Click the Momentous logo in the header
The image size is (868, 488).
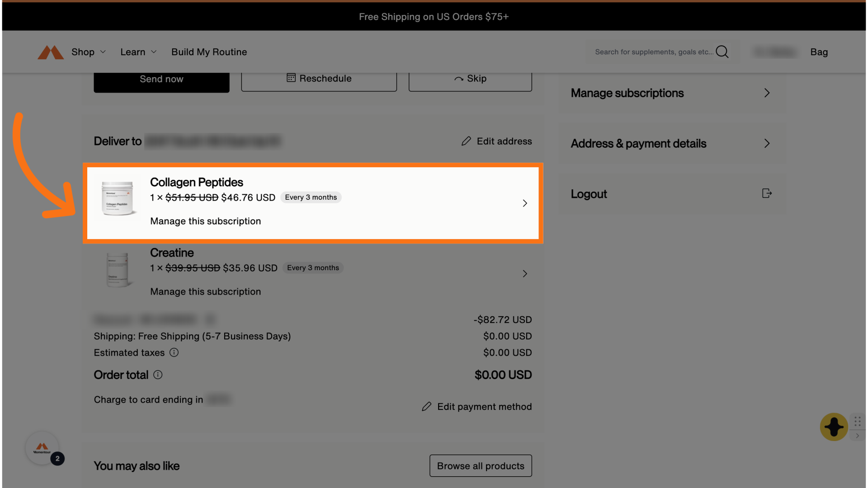(x=50, y=52)
